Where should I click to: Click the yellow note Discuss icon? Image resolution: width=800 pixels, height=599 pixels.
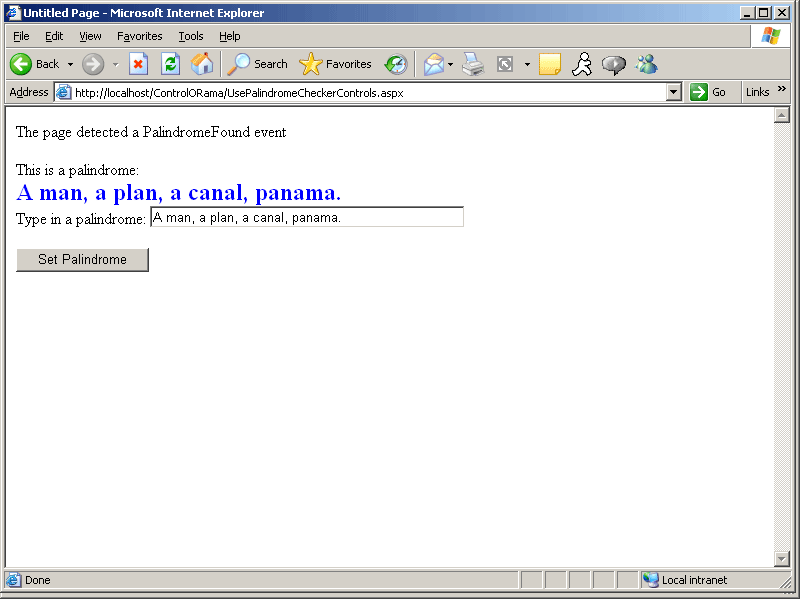pos(549,64)
